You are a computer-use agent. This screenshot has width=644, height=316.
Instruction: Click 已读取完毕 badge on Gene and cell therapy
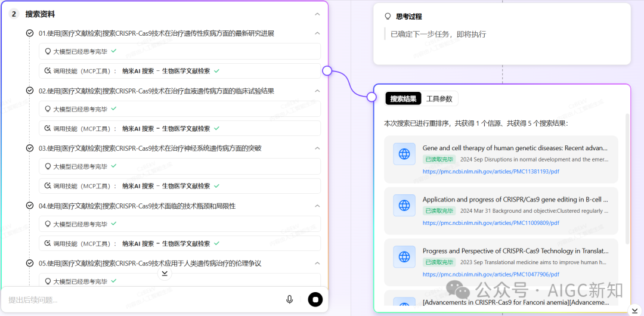(x=439, y=159)
